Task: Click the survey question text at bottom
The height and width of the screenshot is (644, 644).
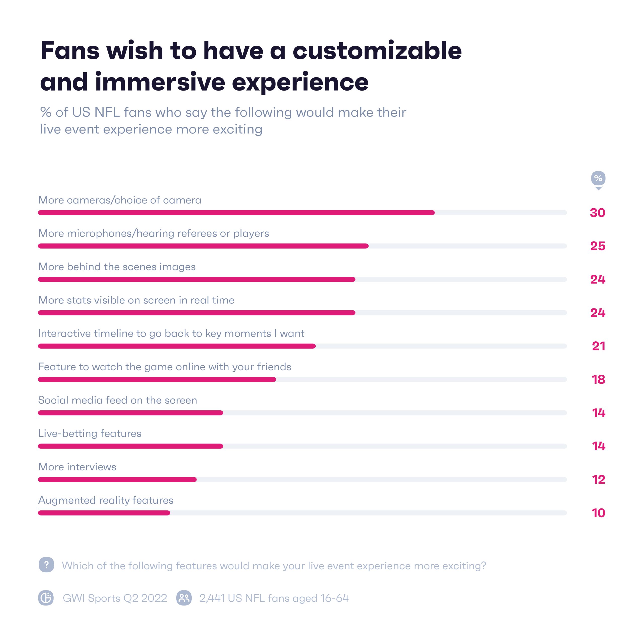Action: 274,566
